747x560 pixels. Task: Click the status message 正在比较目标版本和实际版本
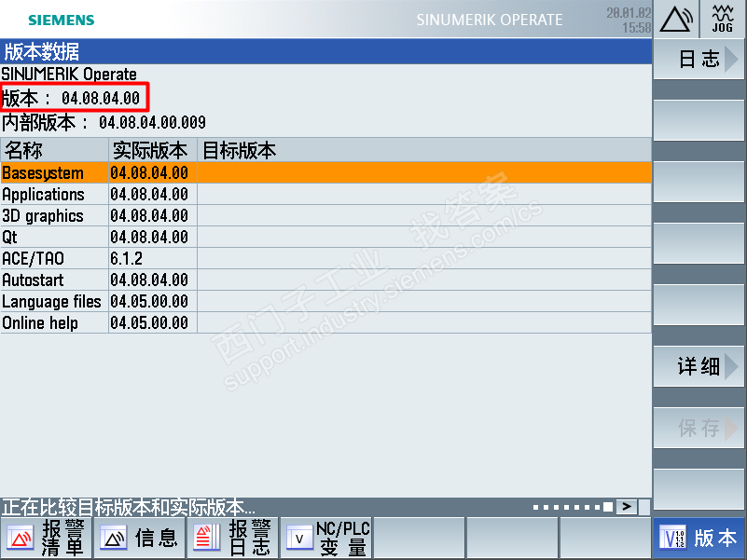pyautogui.click(x=128, y=508)
